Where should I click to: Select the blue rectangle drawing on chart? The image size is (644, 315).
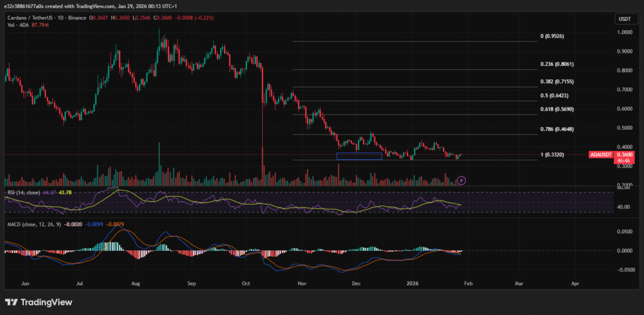coord(359,156)
